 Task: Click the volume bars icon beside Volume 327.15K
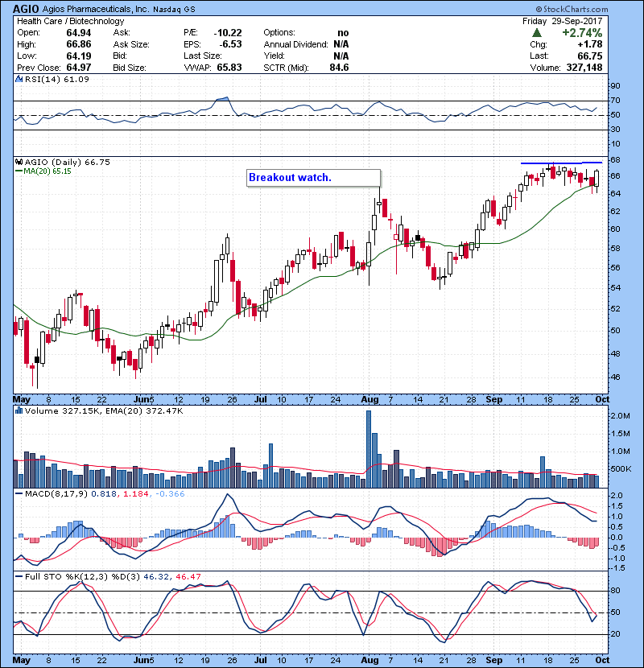(19, 410)
